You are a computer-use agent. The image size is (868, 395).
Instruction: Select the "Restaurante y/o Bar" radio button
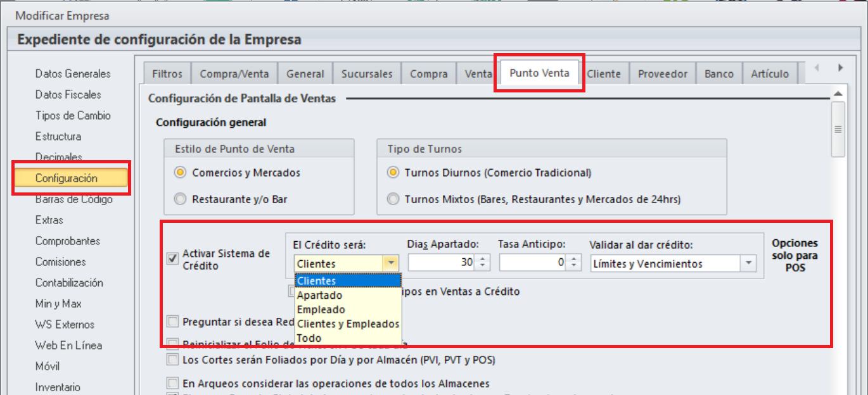click(x=181, y=198)
